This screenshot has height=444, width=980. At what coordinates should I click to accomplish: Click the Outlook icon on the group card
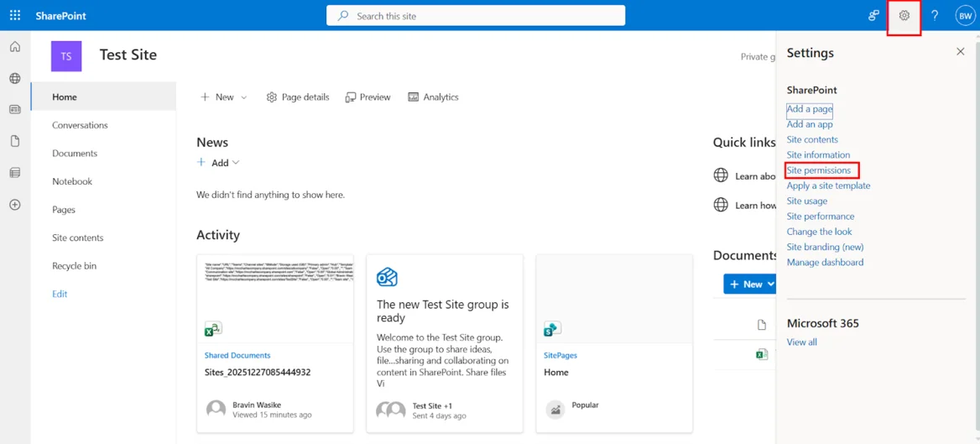388,276
